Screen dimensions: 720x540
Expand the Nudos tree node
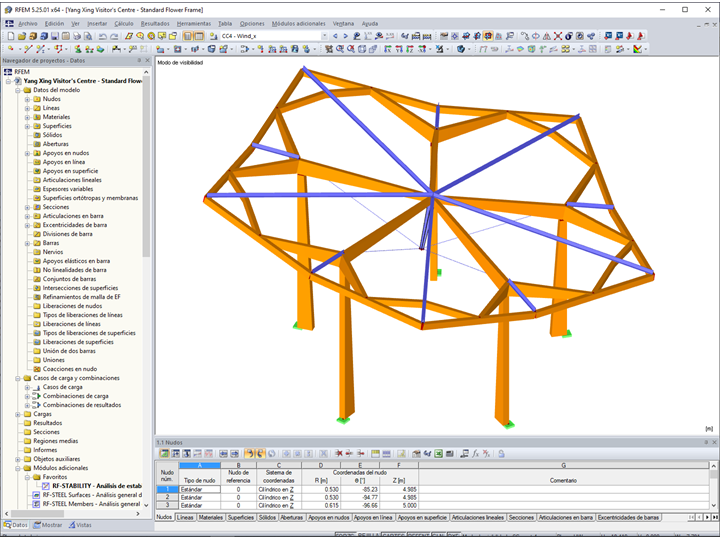click(x=27, y=99)
